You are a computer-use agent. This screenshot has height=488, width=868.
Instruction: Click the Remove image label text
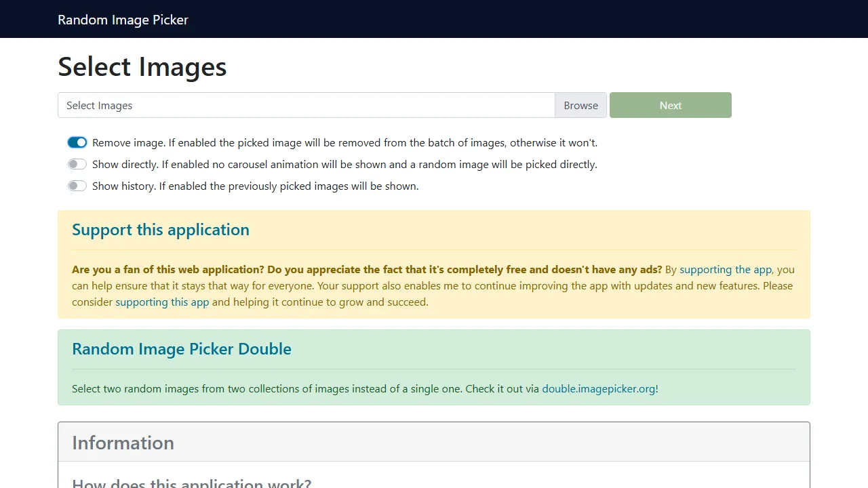pos(344,143)
